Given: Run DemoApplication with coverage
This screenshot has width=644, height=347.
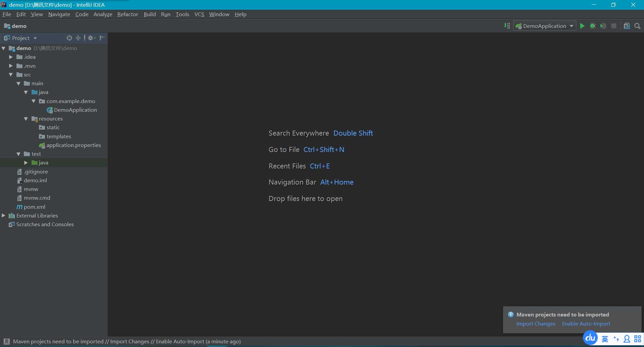Looking at the screenshot, I should point(603,26).
